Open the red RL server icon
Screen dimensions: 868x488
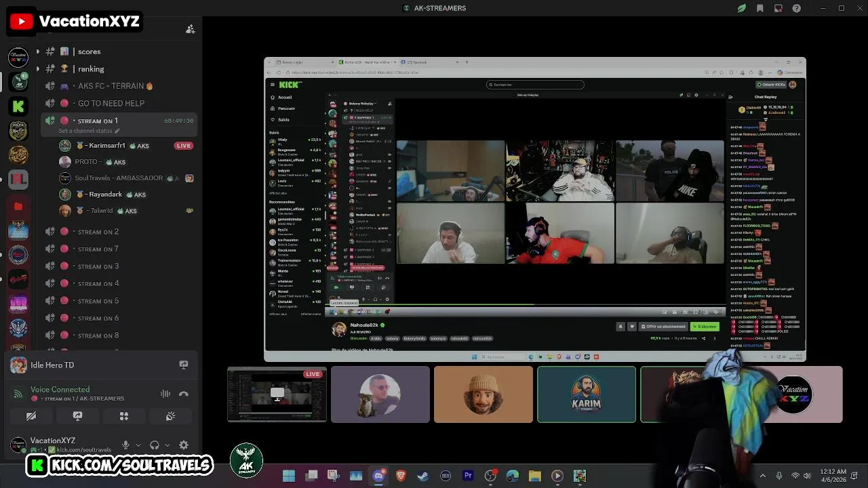click(x=18, y=180)
